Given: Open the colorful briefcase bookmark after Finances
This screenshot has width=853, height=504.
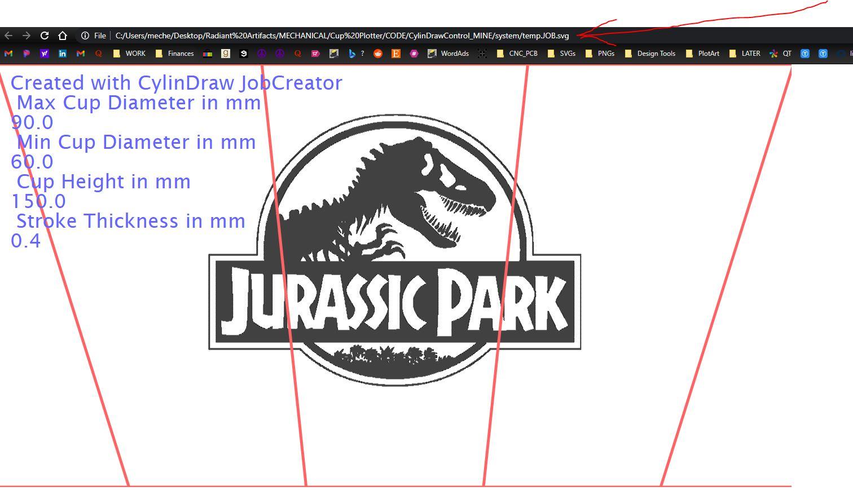Looking at the screenshot, I should [x=208, y=54].
